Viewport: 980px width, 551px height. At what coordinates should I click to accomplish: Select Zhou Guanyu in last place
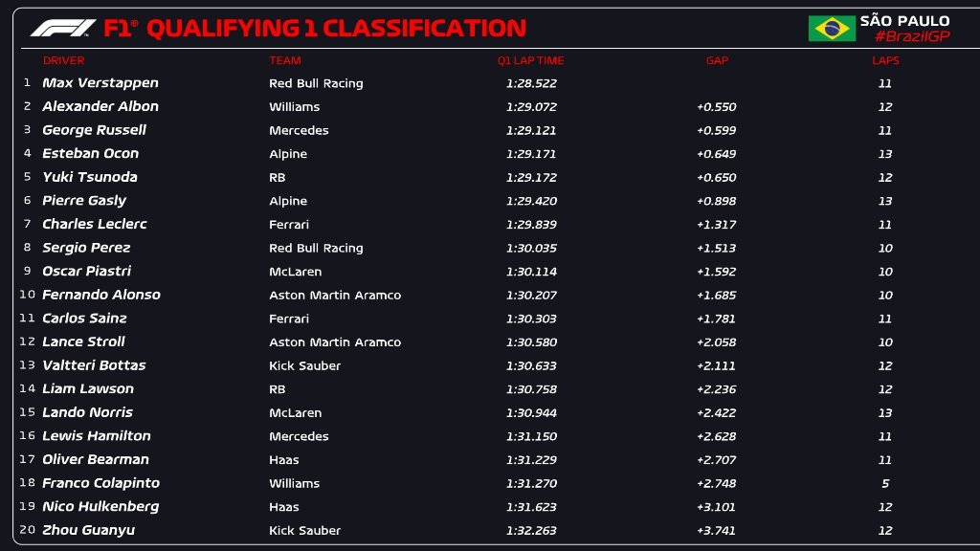coord(88,530)
